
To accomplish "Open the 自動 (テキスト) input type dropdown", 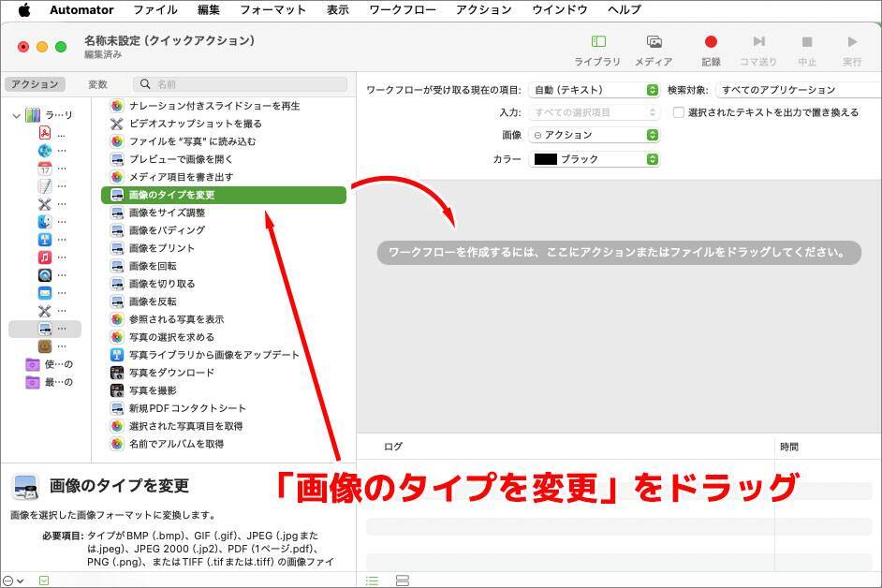I will coord(595,90).
